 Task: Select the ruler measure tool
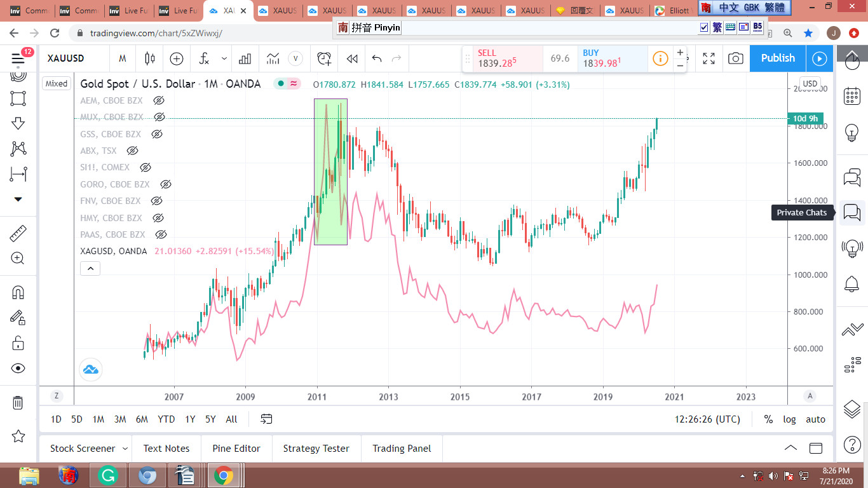click(18, 233)
